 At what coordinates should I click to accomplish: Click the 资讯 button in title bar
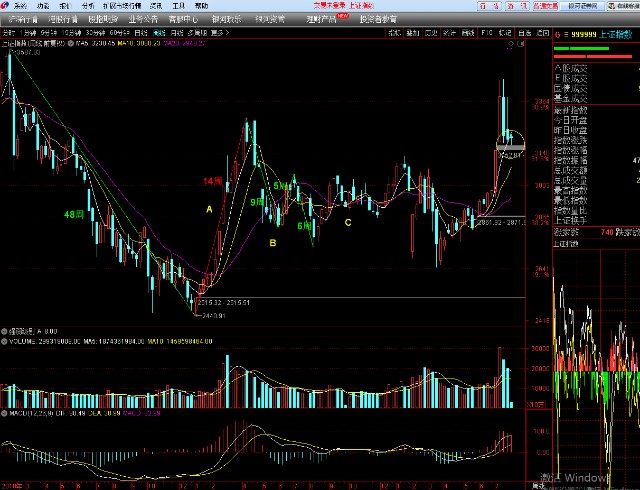517,6
